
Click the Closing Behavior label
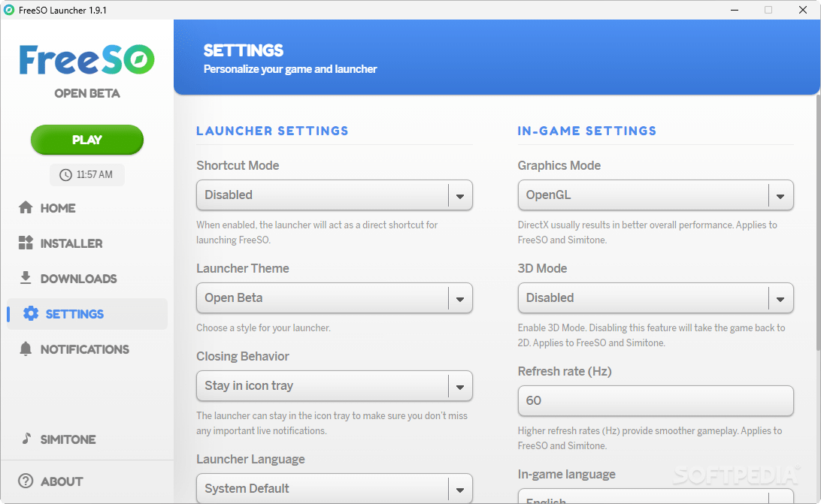point(242,356)
